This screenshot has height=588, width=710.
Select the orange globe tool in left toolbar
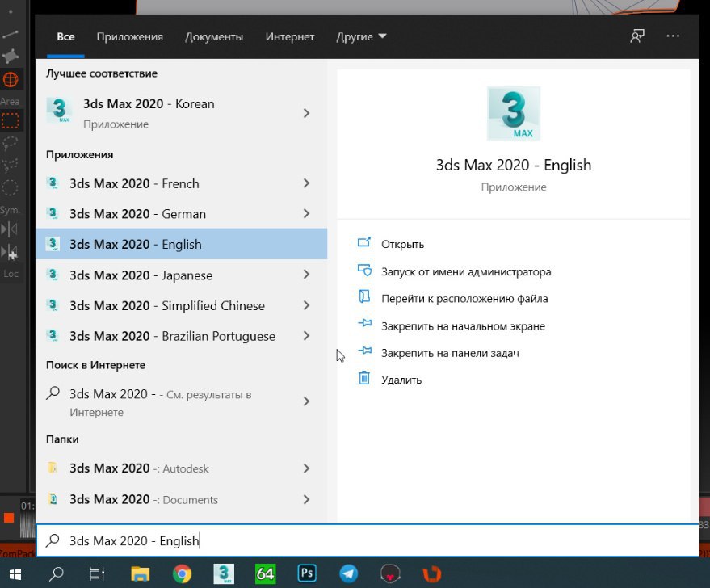(10, 80)
